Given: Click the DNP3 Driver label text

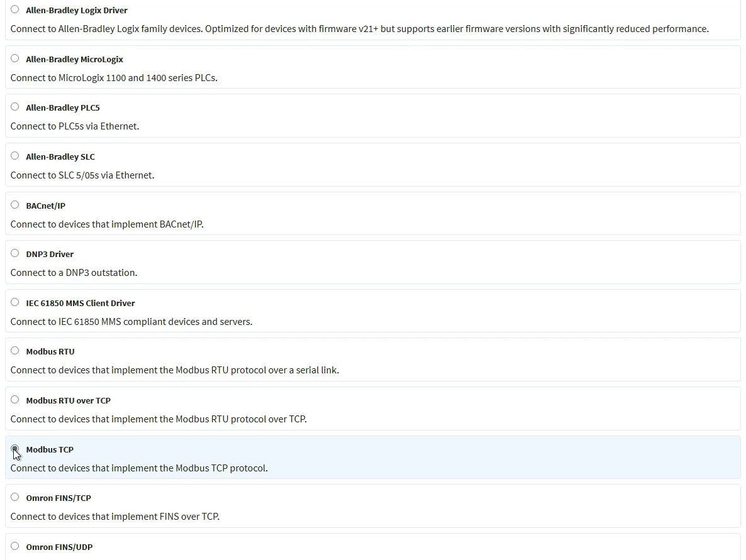Looking at the screenshot, I should [x=50, y=255].
